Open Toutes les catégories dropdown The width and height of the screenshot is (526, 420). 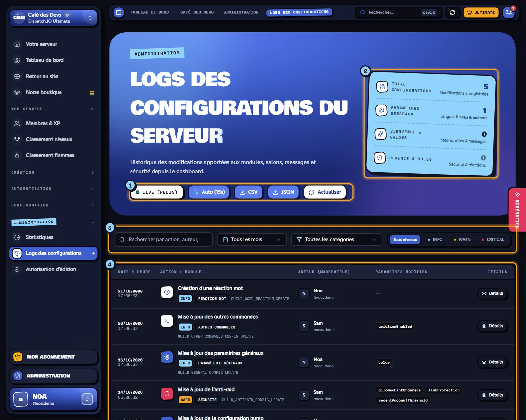coord(337,240)
